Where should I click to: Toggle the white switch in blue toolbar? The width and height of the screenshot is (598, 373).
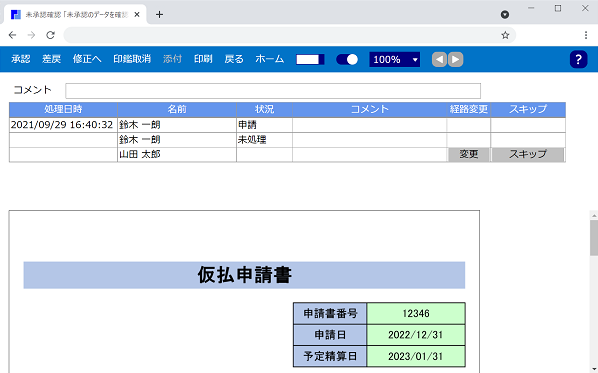[347, 59]
